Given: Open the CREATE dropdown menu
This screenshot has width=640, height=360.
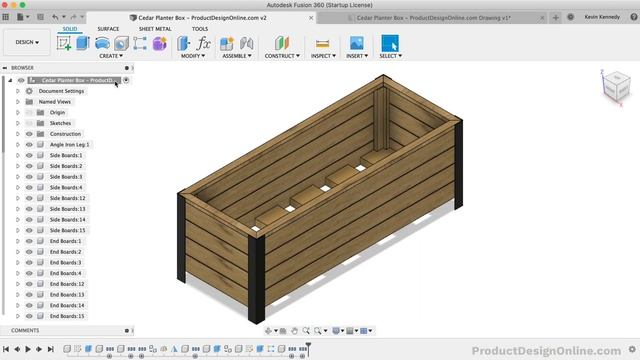Looking at the screenshot, I should pyautogui.click(x=111, y=56).
